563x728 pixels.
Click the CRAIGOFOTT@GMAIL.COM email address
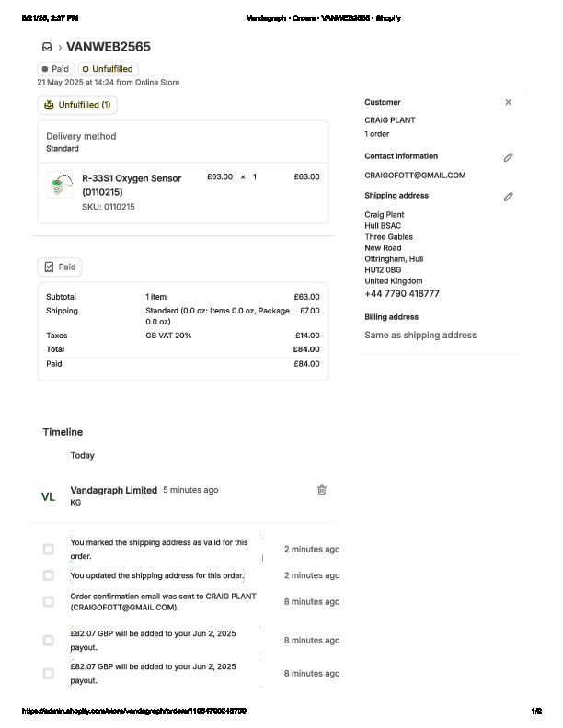(415, 176)
